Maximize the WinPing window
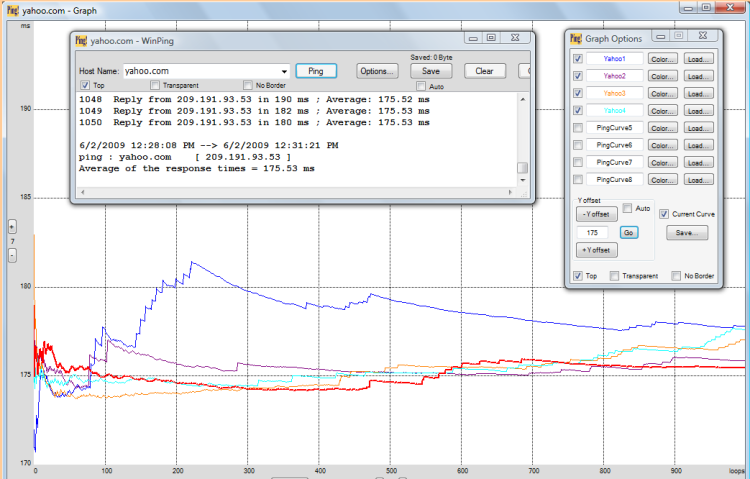This screenshot has width=750, height=479. (x=491, y=37)
